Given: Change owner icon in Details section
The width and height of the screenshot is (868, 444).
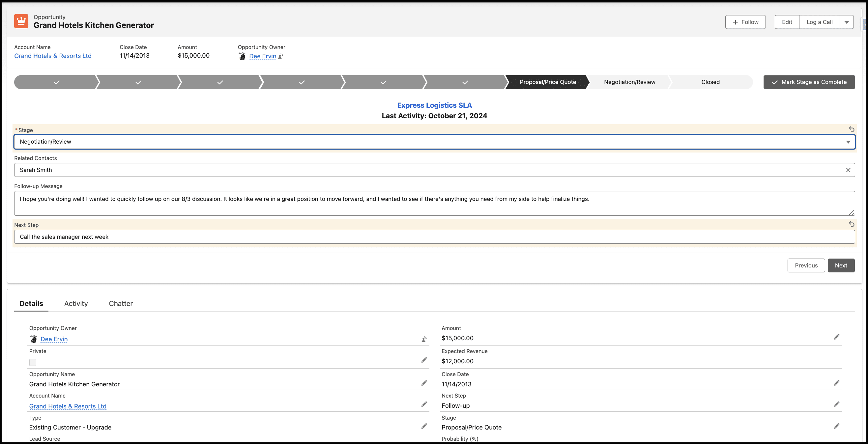Looking at the screenshot, I should click(x=424, y=339).
